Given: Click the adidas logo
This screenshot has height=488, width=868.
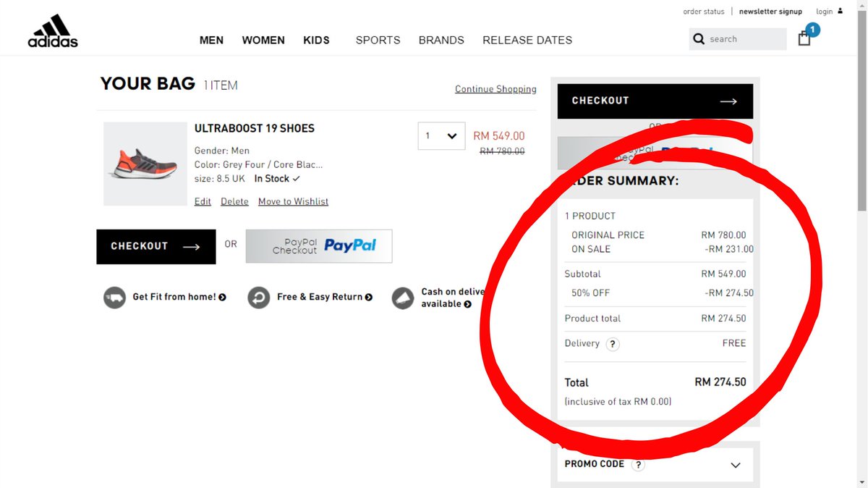Looking at the screenshot, I should pyautogui.click(x=53, y=32).
